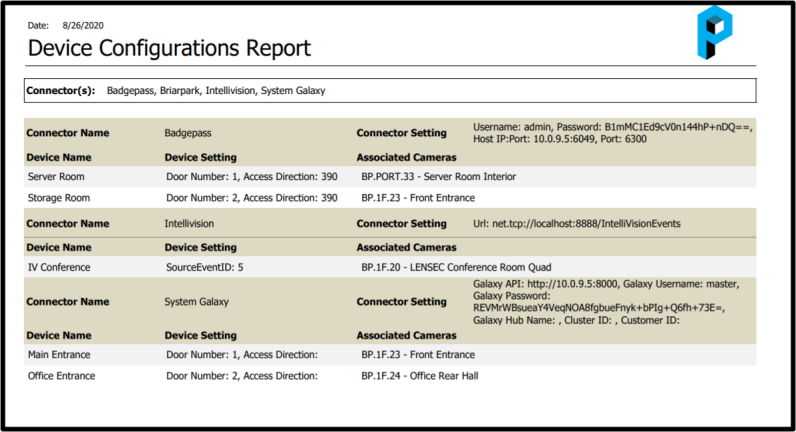The image size is (796, 432).
Task: Click Storage Room's BP.1F.23 - Front Entrance camera
Action: (x=418, y=198)
